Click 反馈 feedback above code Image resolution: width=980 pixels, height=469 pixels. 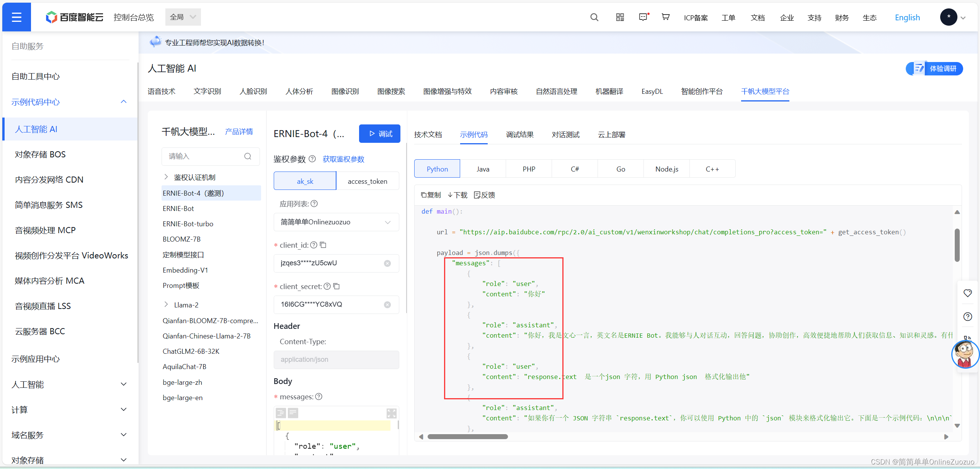point(485,195)
